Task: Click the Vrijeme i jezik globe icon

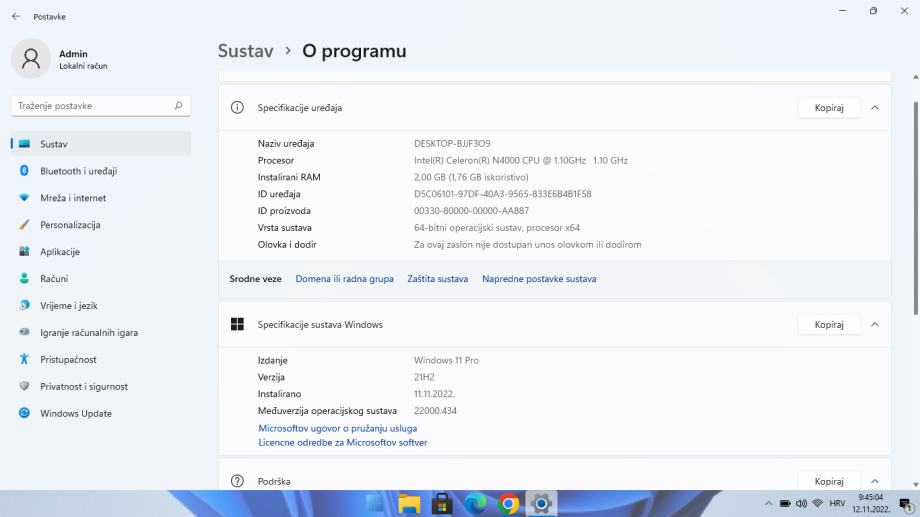Action: point(24,305)
